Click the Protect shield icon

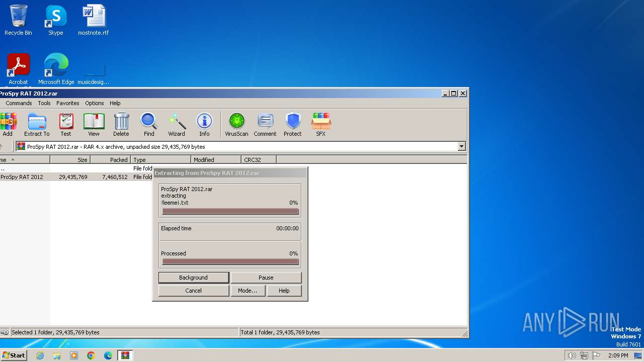click(x=293, y=124)
